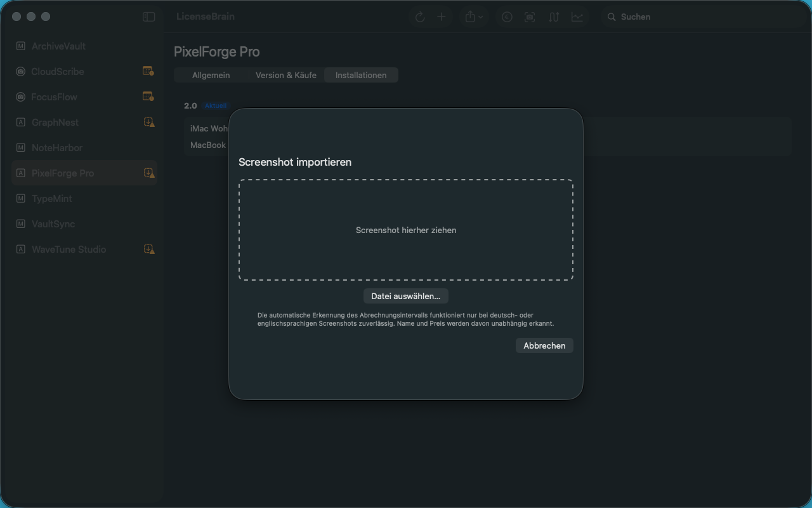Image resolution: width=812 pixels, height=508 pixels.
Task: Click the 2.0 version label
Action: (x=190, y=105)
